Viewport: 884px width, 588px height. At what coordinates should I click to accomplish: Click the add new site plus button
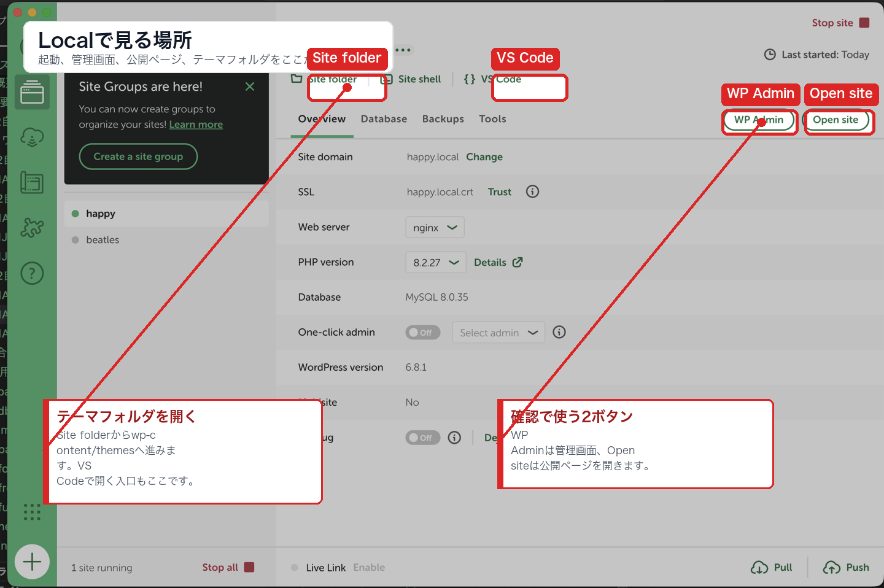pyautogui.click(x=32, y=562)
